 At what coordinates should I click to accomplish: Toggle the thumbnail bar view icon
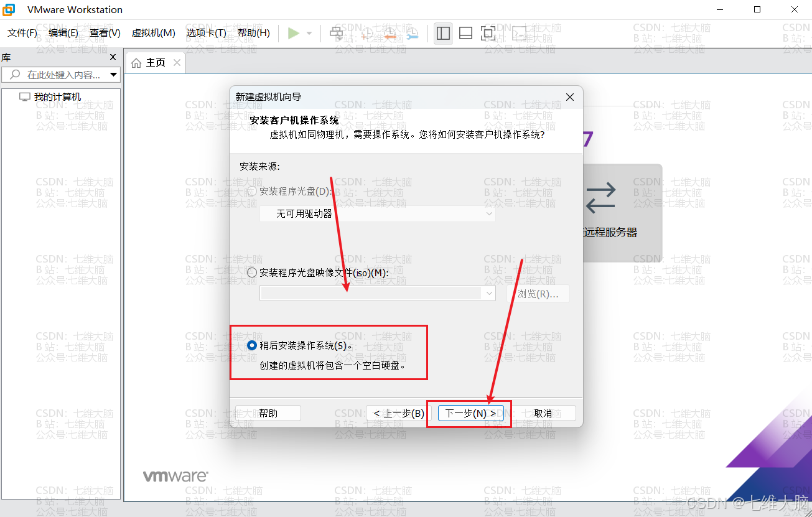(466, 33)
